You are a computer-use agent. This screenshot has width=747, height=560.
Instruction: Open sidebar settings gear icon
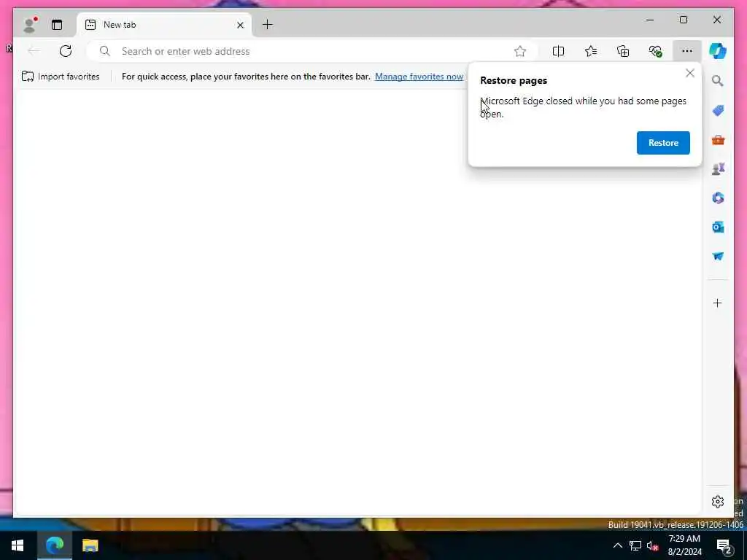click(718, 502)
